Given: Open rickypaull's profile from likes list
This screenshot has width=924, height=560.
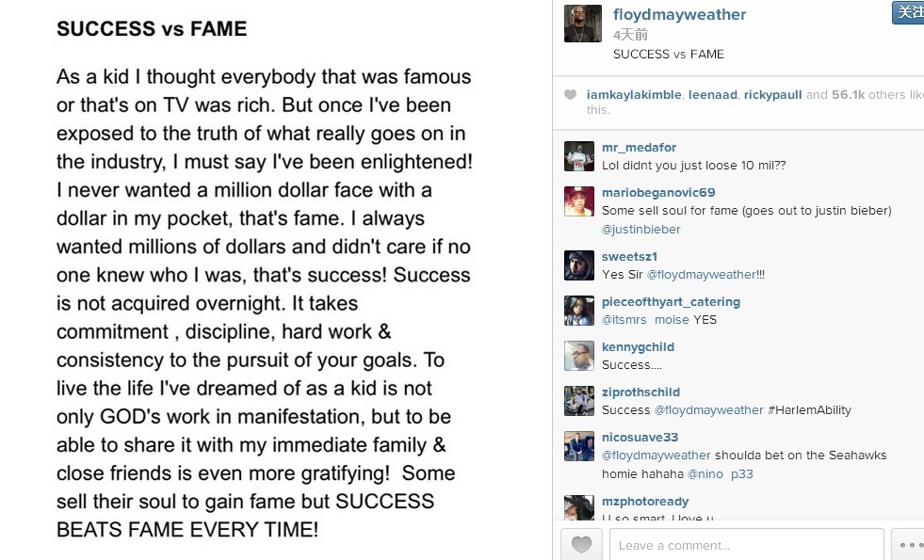Looking at the screenshot, I should tap(772, 95).
